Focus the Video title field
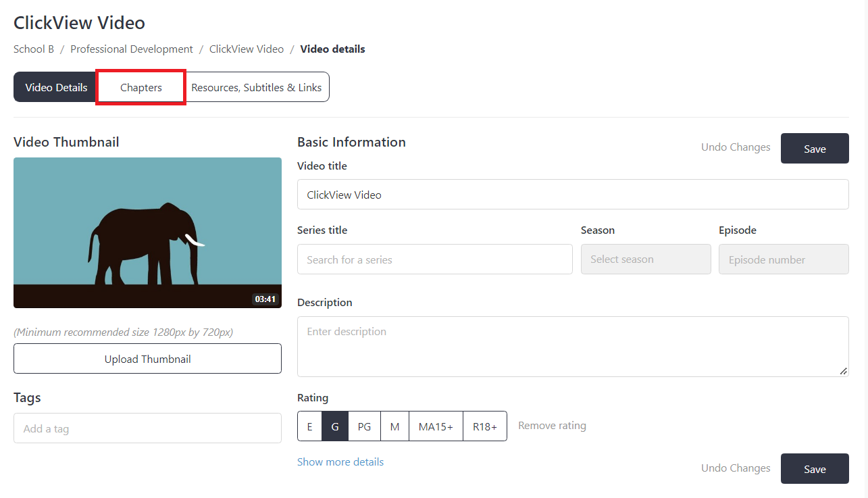Viewport: 868px width, 498px height. tap(573, 195)
